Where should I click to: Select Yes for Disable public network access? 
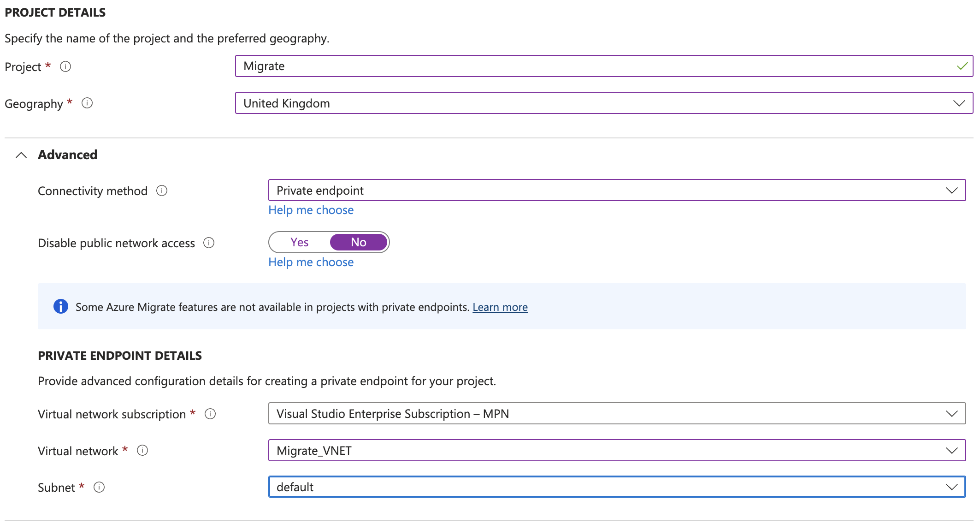300,242
